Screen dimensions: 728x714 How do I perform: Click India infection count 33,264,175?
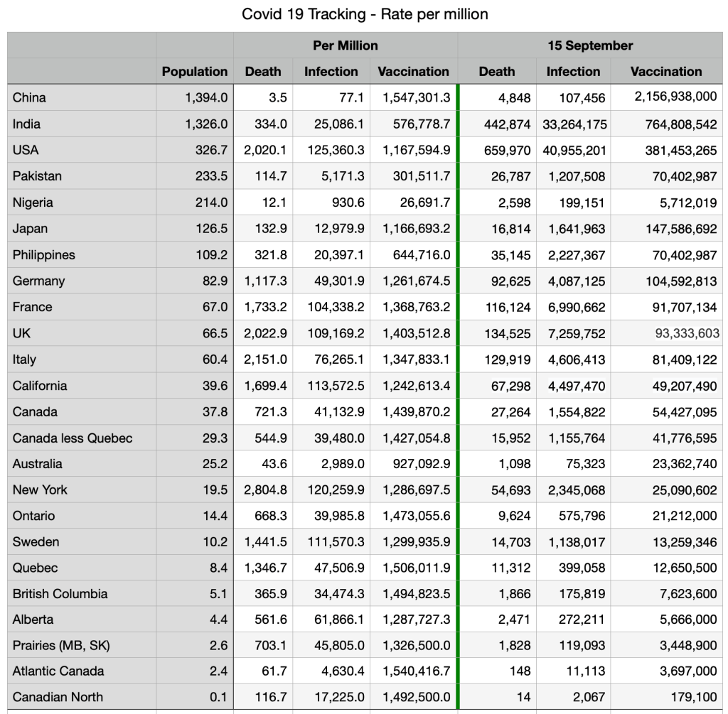coord(574,124)
